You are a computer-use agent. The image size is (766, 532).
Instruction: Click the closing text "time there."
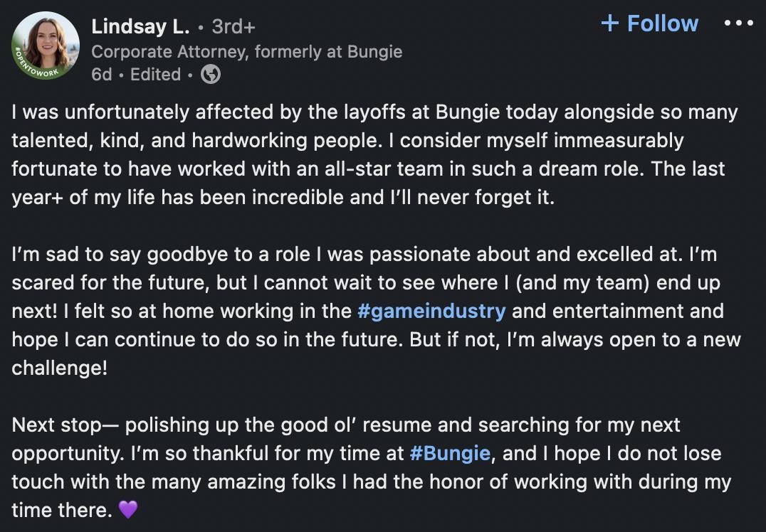tap(62, 510)
